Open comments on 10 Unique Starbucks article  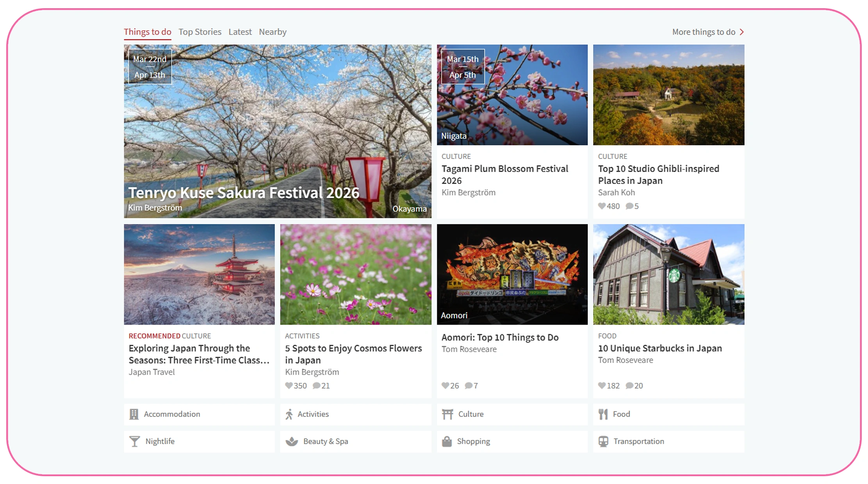tap(629, 386)
